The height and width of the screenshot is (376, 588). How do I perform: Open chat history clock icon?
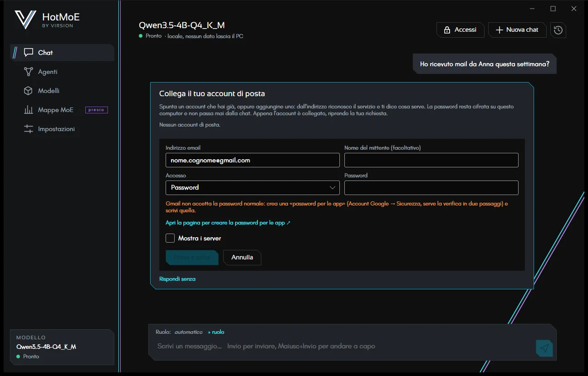pyautogui.click(x=558, y=30)
